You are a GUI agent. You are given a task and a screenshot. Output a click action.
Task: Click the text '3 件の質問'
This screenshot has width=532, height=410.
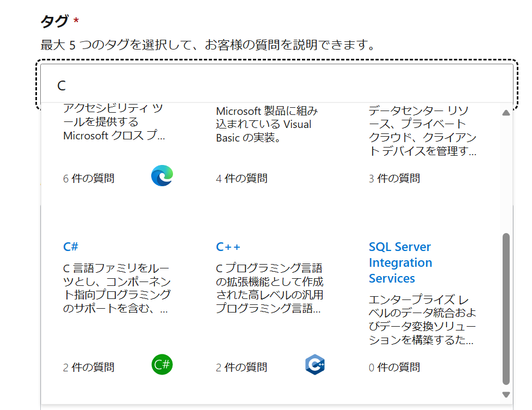pos(394,179)
